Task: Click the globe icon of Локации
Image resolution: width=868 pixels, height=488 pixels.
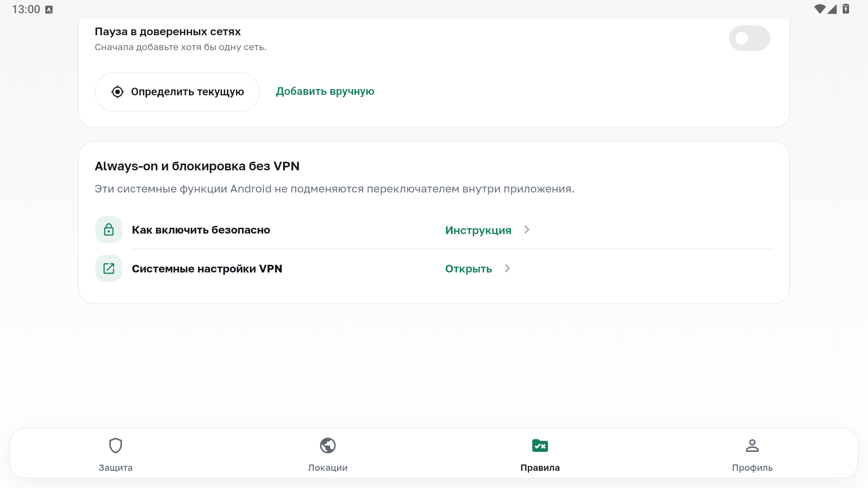Action: point(328,446)
